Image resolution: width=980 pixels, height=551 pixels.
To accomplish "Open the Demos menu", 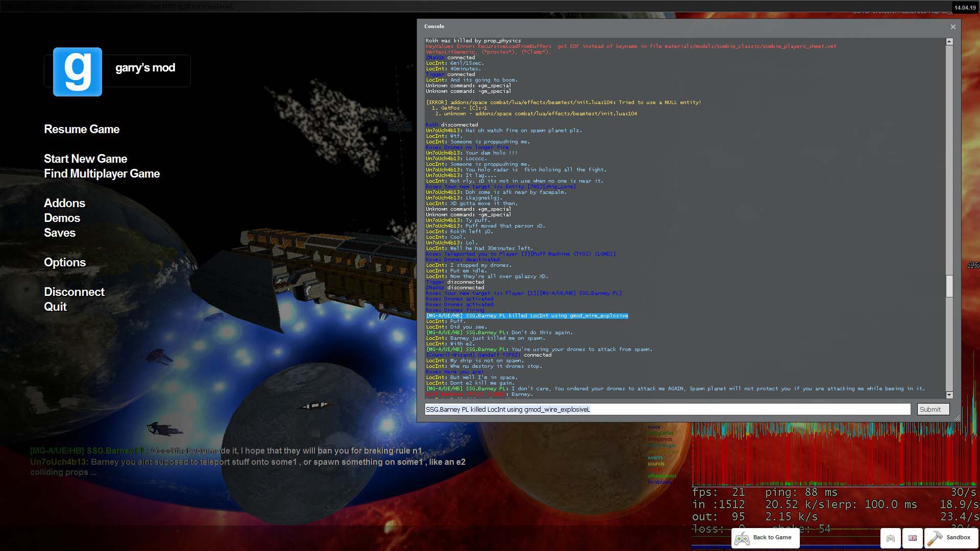I will 62,218.
